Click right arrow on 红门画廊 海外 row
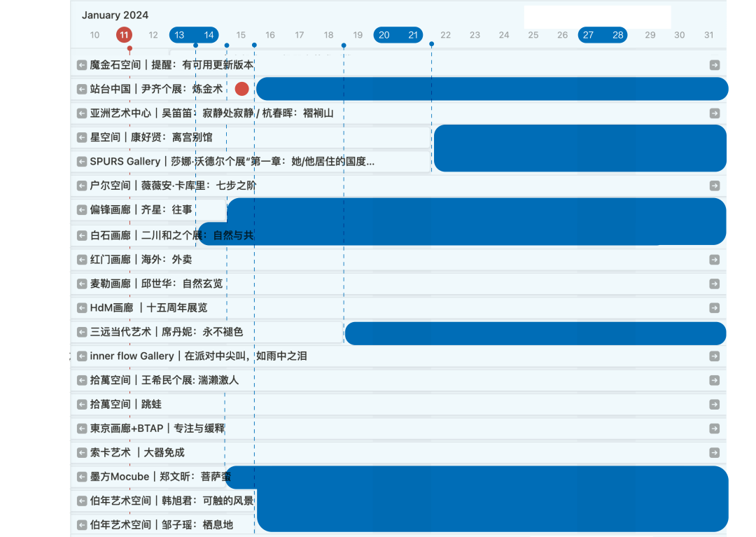Viewport: 756px width, 537px height. tap(714, 260)
